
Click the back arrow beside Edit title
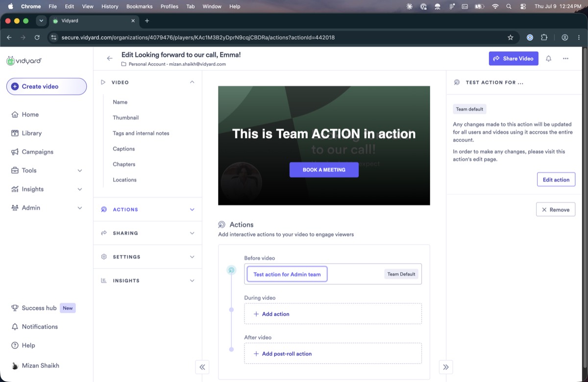[110, 58]
